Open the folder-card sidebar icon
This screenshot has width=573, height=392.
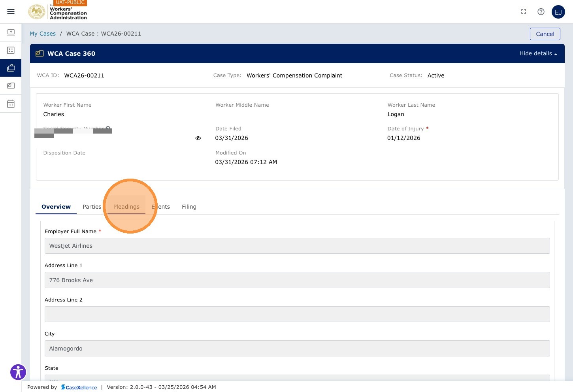11,86
